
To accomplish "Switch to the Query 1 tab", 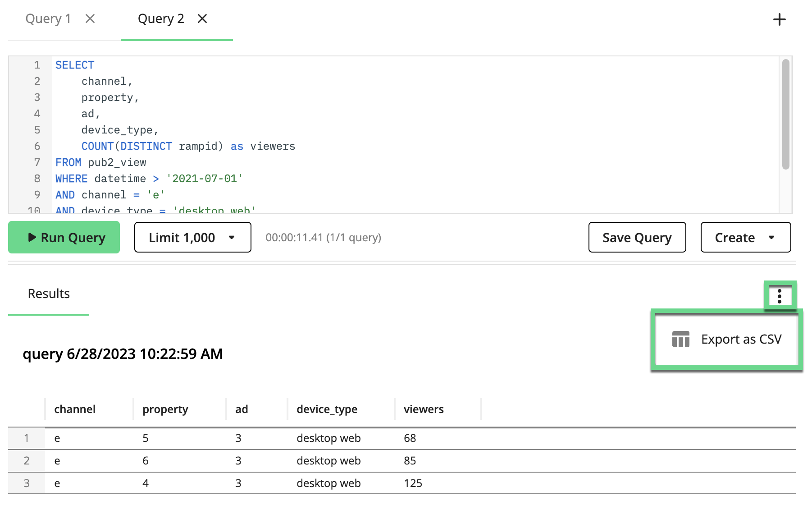I will pyautogui.click(x=48, y=18).
